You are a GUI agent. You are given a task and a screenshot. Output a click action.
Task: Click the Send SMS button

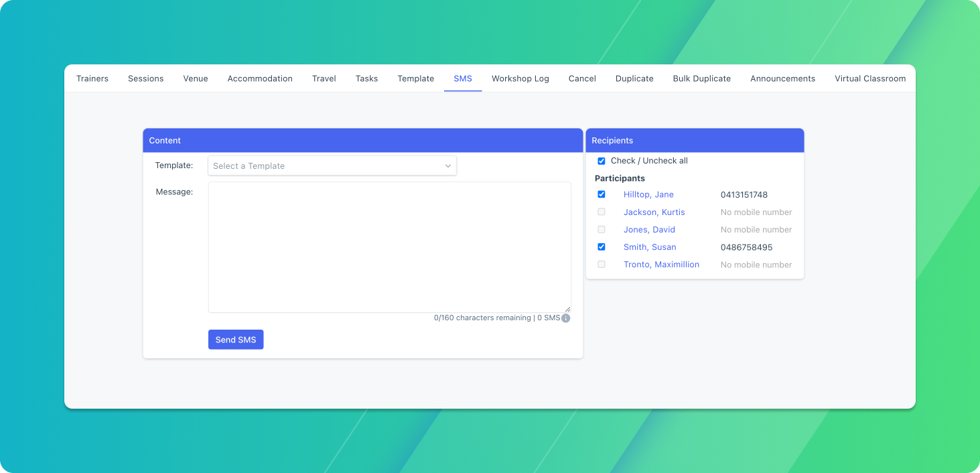[236, 340]
